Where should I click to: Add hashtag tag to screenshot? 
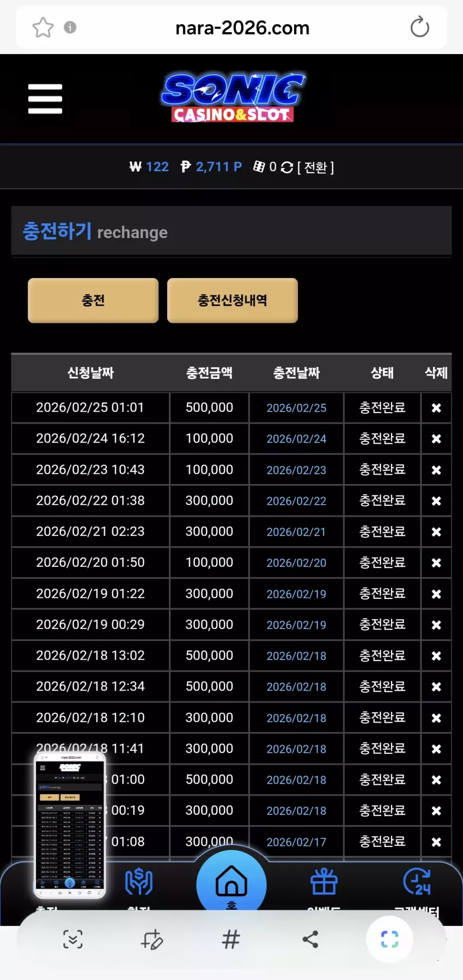coord(231,939)
